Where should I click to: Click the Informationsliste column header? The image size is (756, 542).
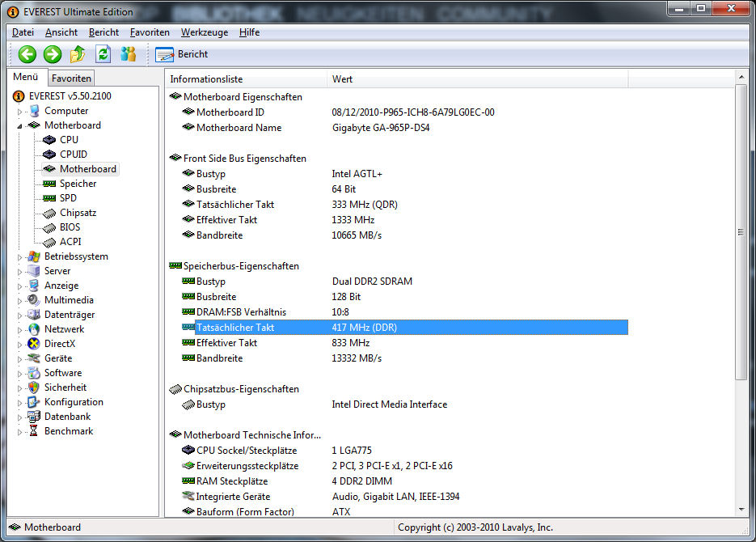click(x=247, y=79)
